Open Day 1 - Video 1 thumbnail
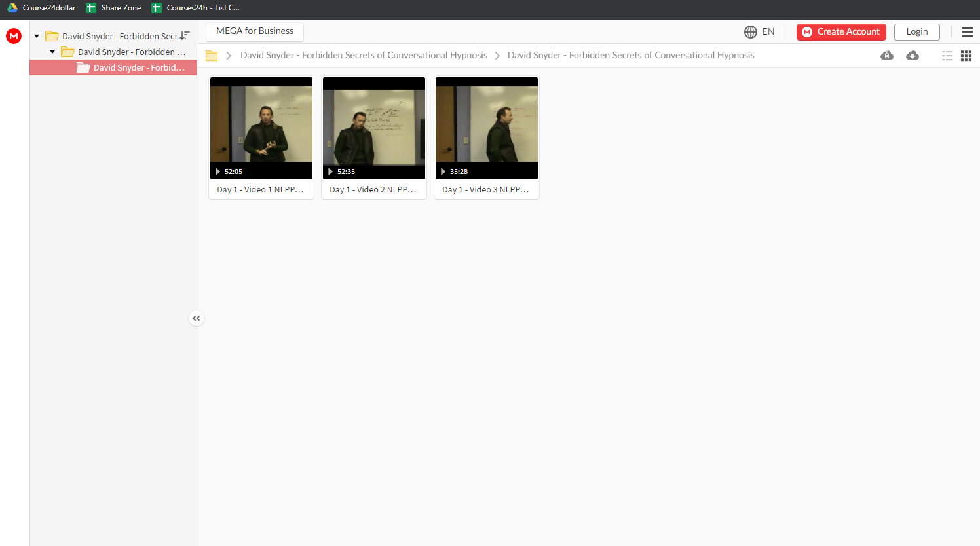 [261, 128]
